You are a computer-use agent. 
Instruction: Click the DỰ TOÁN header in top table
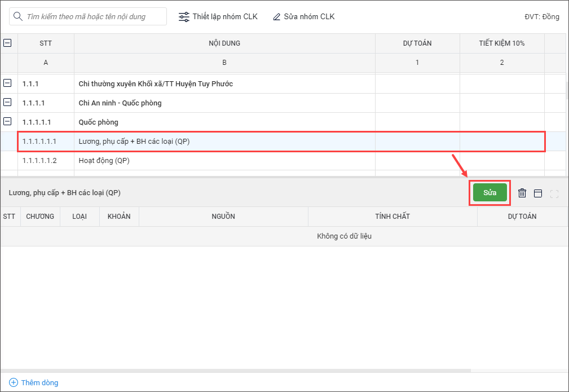pyautogui.click(x=417, y=43)
